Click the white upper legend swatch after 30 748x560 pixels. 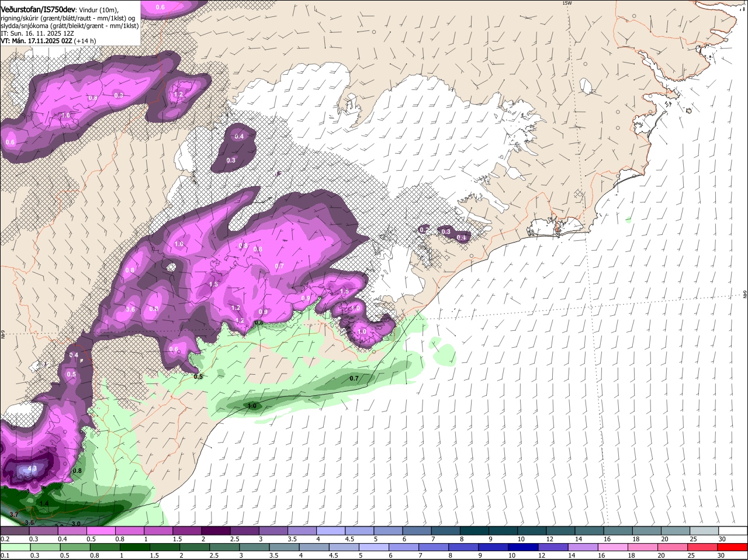pyautogui.click(x=733, y=531)
